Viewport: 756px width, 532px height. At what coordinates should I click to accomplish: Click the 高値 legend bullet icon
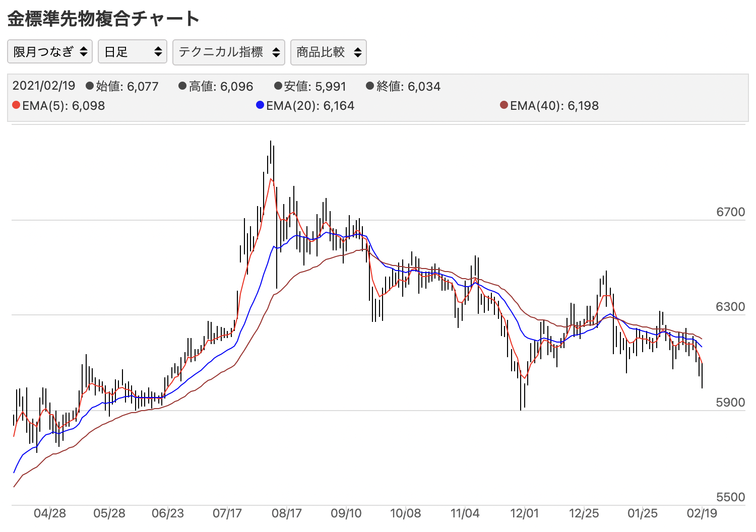coord(182,86)
